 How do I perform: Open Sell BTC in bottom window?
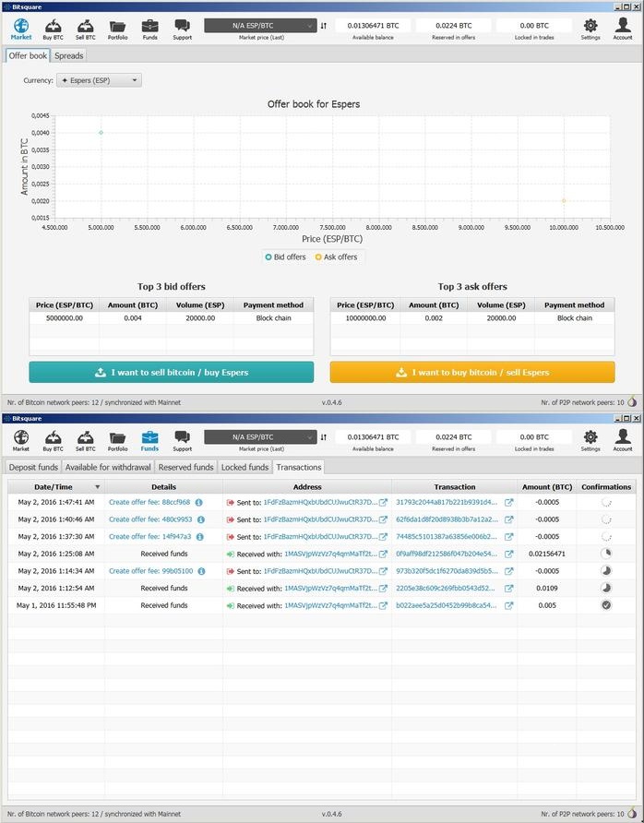(86, 441)
